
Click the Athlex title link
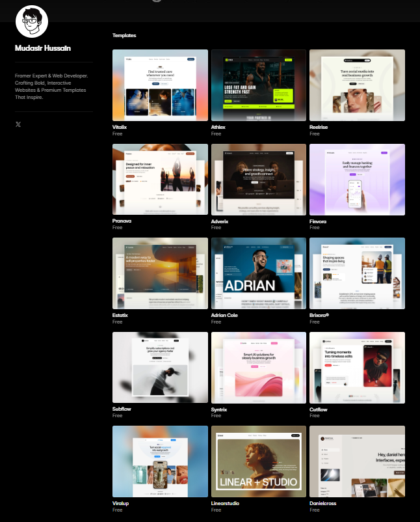coord(218,127)
